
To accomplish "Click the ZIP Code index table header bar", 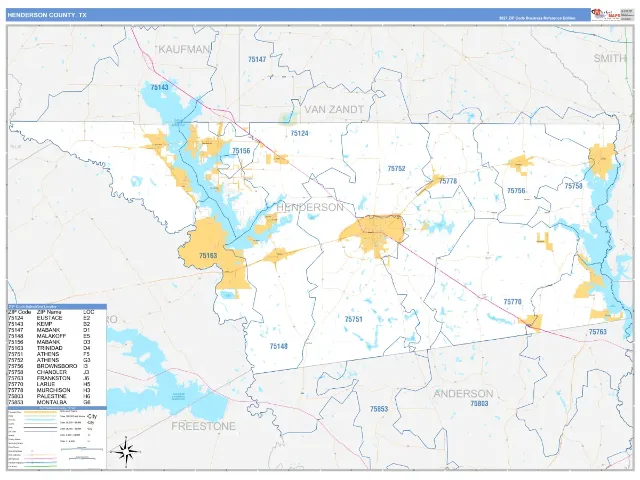I will click(x=57, y=307).
